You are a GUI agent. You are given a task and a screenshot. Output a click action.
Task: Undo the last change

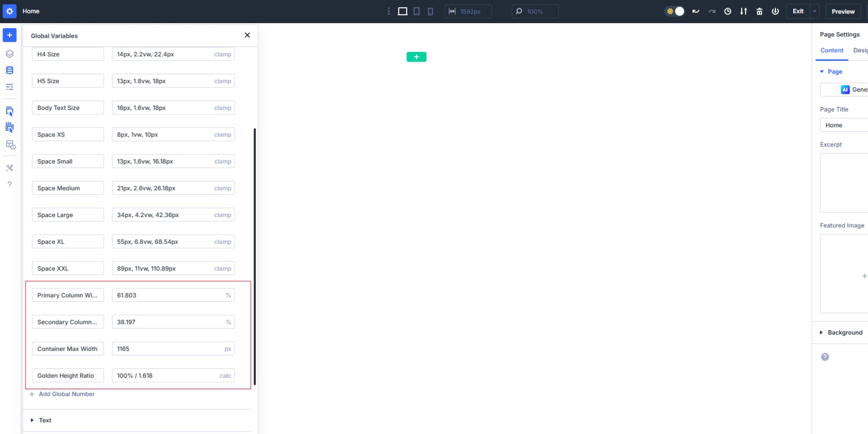tap(696, 11)
